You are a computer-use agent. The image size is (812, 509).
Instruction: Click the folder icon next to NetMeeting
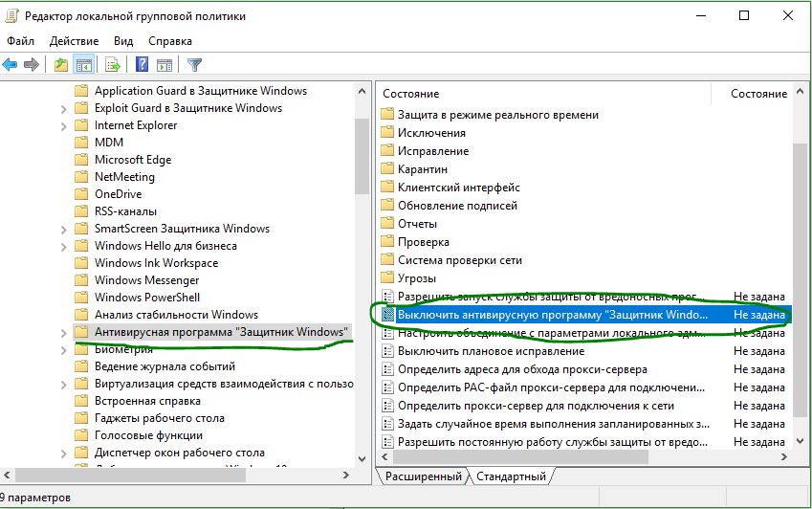click(81, 177)
